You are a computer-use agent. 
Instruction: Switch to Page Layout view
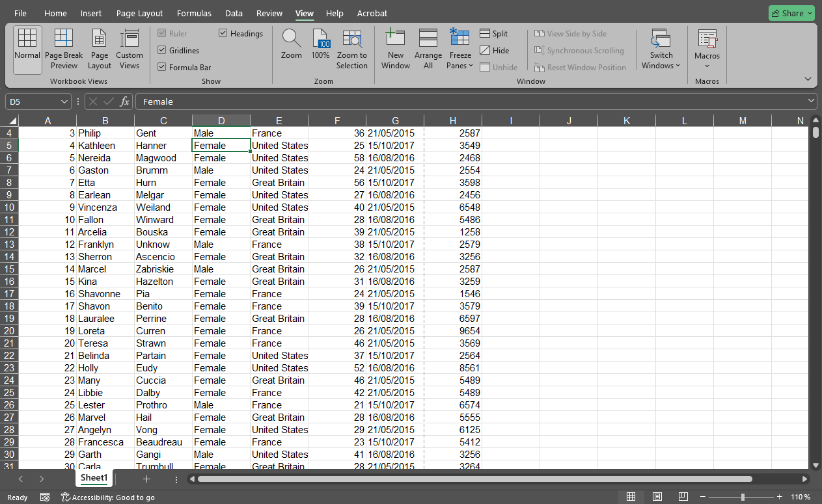tap(100, 50)
